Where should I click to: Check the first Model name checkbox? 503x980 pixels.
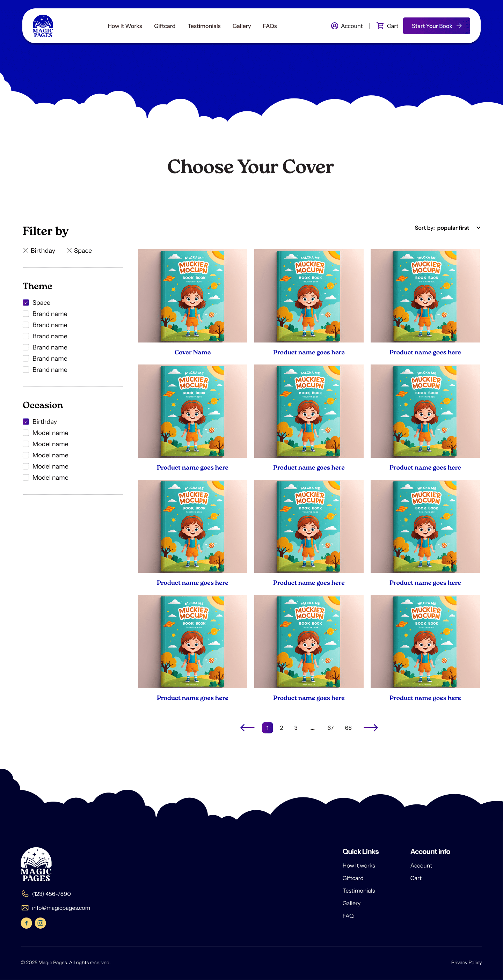[x=26, y=433]
